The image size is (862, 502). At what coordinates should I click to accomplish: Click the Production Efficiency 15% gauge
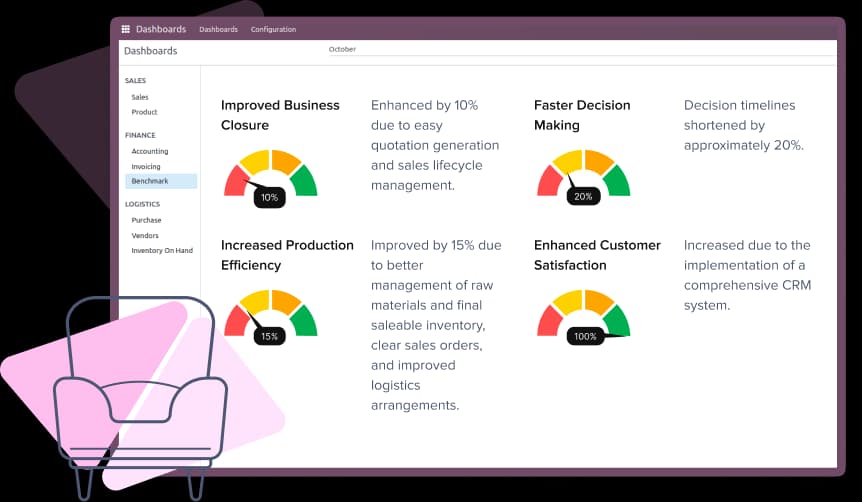[270, 317]
